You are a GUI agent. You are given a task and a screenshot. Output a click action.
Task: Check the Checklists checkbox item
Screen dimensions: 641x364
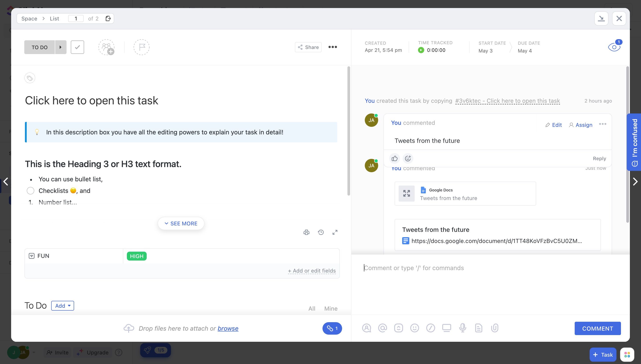[x=30, y=191]
